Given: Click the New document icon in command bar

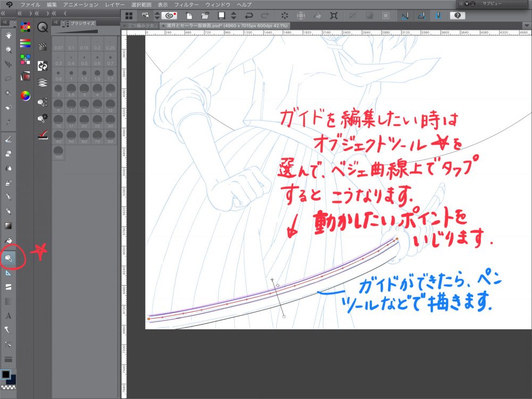Looking at the screenshot, I should 189,15.
